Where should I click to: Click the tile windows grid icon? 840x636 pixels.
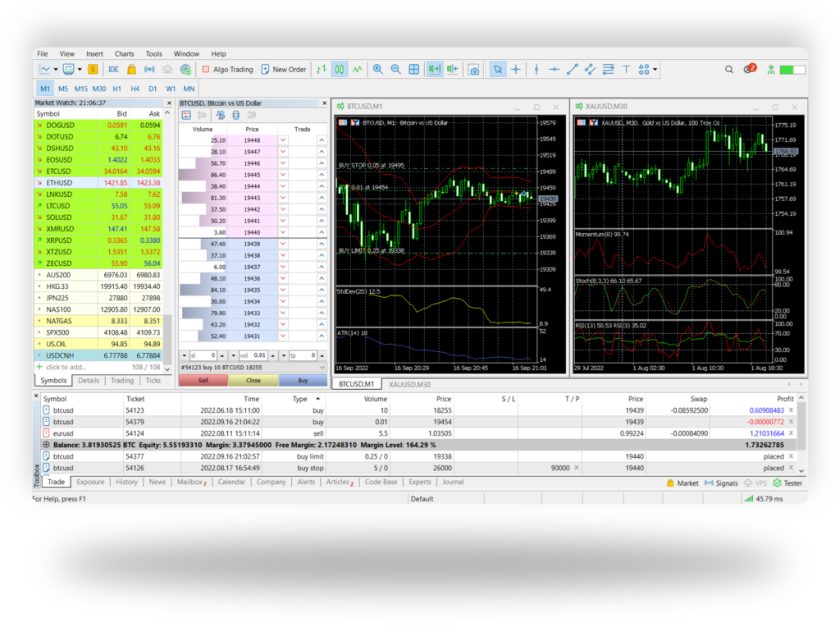point(414,70)
